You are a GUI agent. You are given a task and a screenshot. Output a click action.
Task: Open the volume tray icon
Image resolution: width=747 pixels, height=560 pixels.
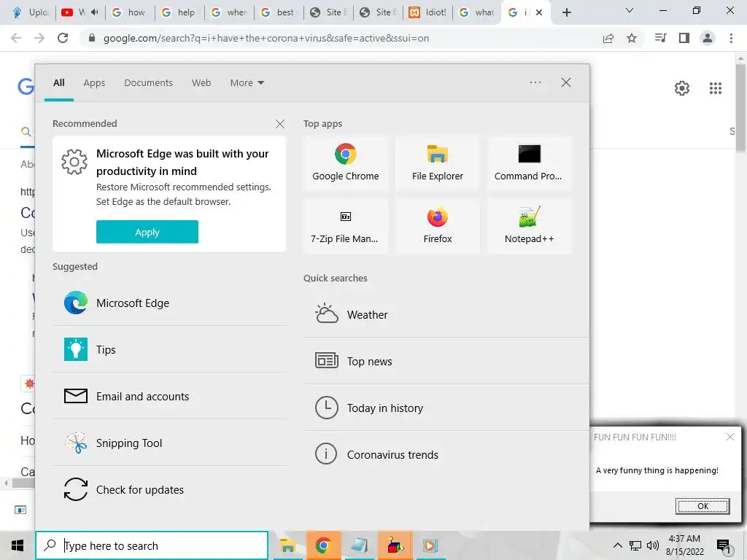pyautogui.click(x=653, y=545)
